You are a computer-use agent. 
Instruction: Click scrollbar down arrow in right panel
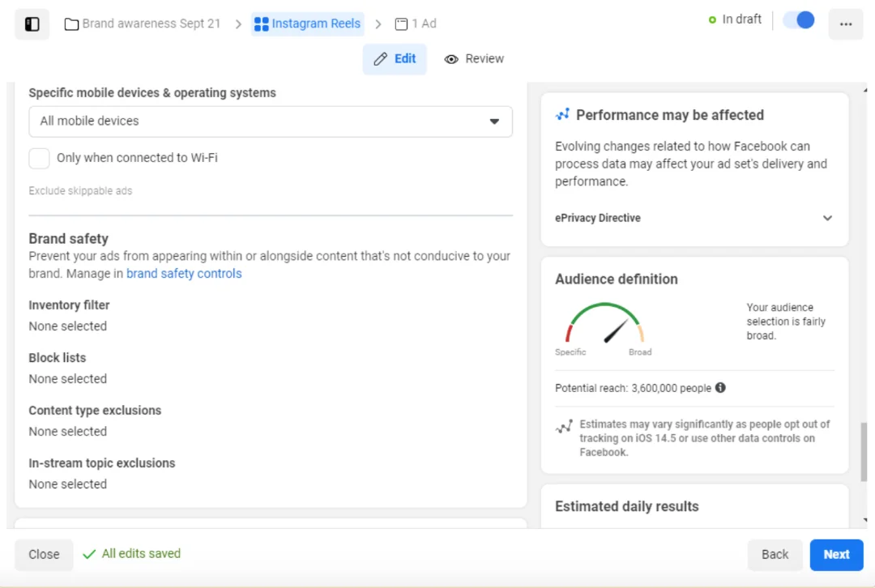click(x=864, y=521)
